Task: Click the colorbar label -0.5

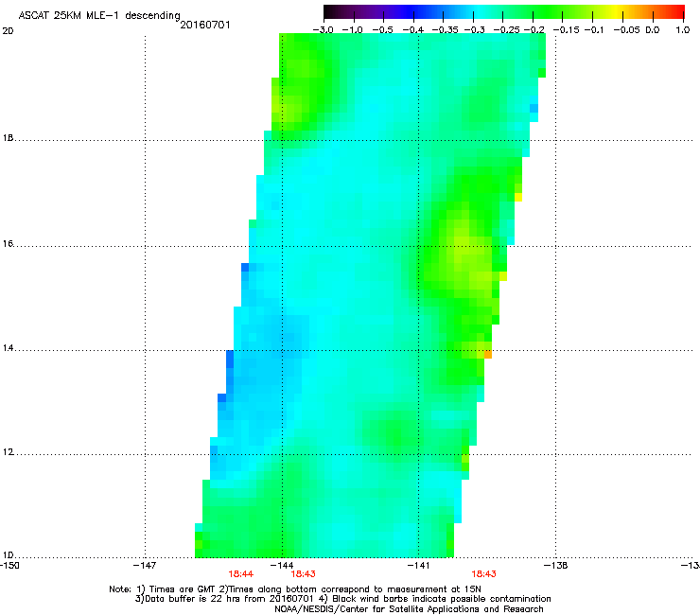Action: [x=382, y=30]
